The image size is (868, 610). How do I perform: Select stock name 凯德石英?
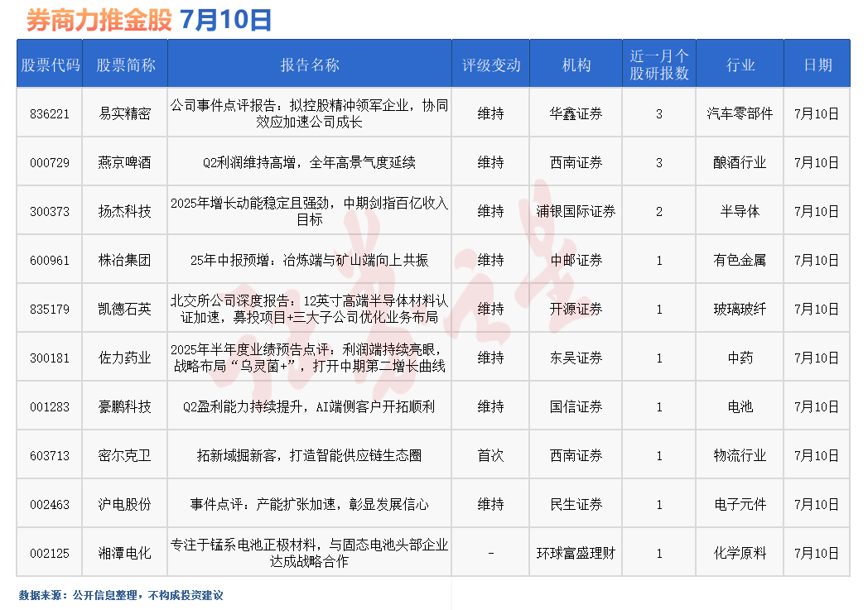[x=124, y=310]
